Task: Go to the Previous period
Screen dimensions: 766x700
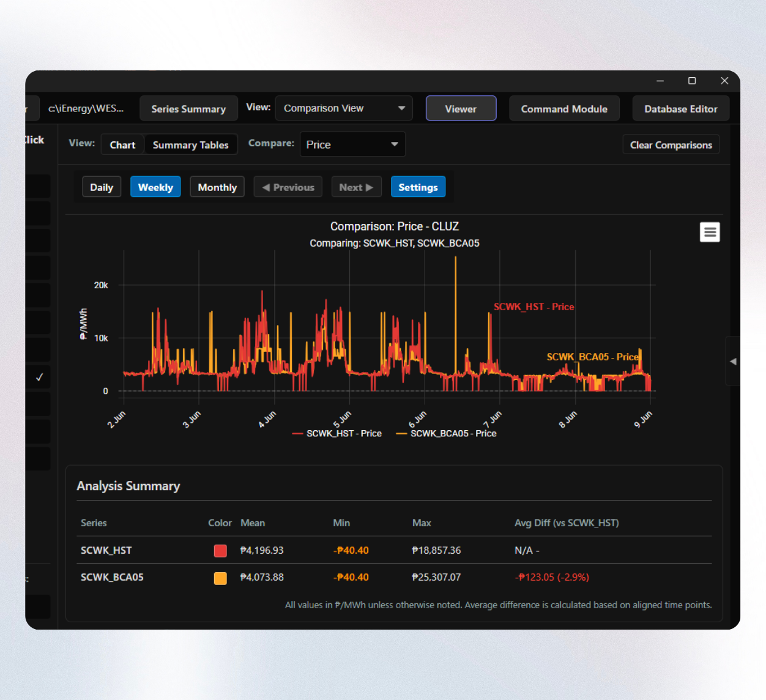Action: [x=288, y=187]
